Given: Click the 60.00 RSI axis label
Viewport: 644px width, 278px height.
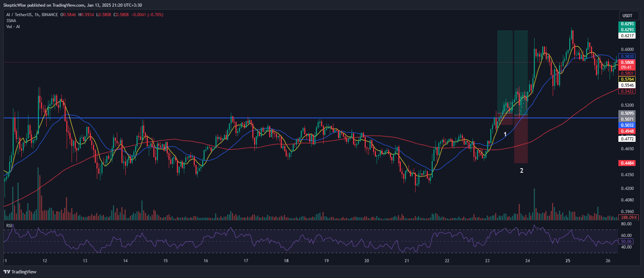Looking at the screenshot, I should tap(626, 236).
